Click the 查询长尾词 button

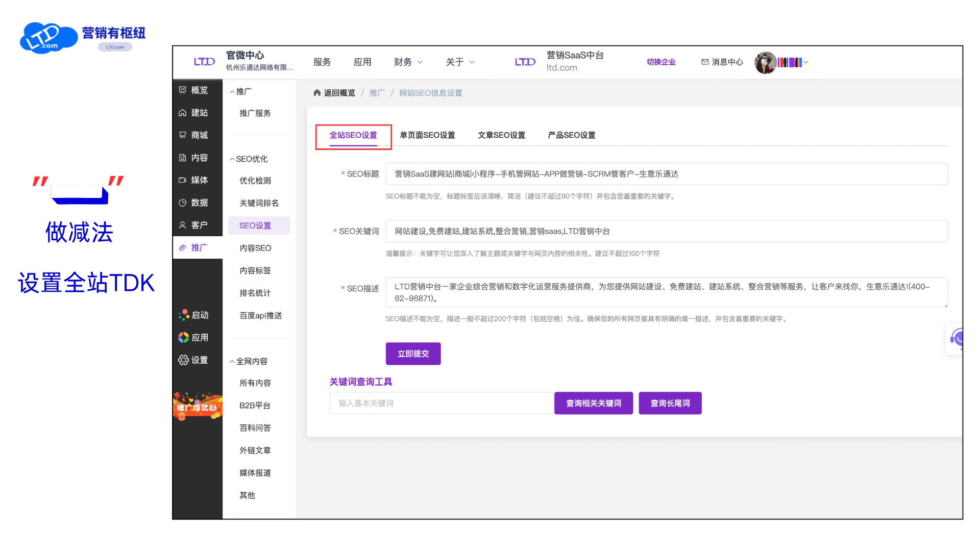tap(670, 403)
